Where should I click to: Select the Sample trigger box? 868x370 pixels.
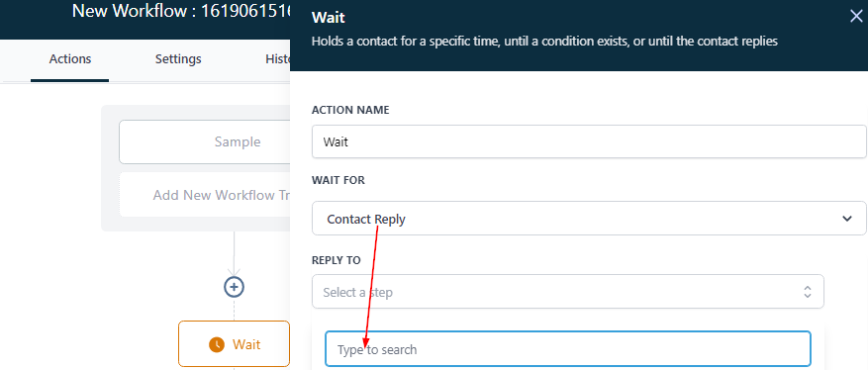click(x=204, y=142)
